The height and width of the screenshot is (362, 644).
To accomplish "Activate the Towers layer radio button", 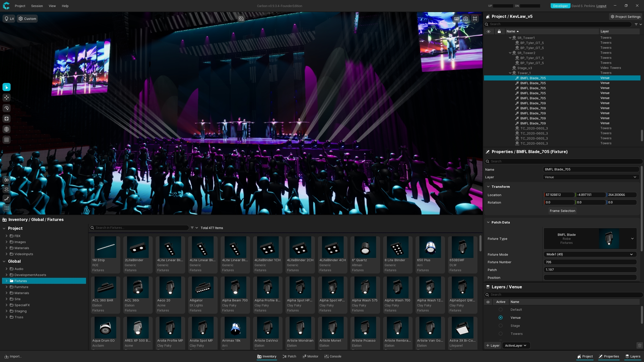I will (x=500, y=334).
